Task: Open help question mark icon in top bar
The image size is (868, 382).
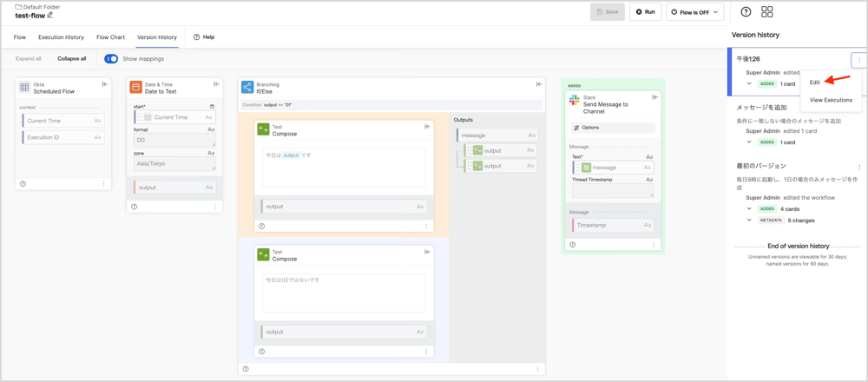Action: (x=746, y=11)
